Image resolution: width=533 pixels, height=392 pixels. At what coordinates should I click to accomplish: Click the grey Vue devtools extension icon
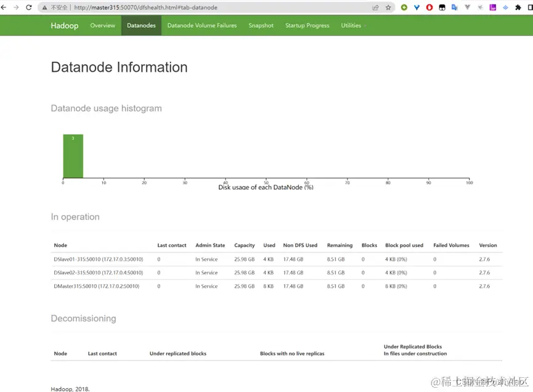click(468, 7)
